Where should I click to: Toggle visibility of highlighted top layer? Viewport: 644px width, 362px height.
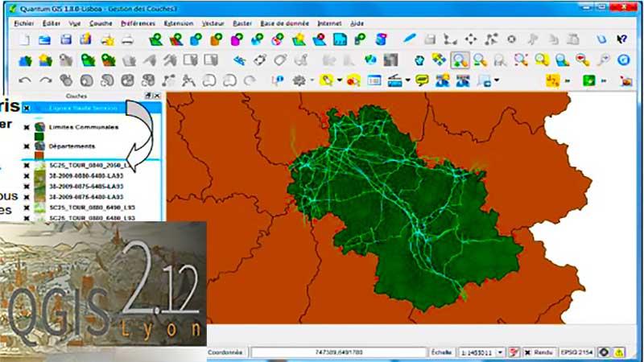tap(27, 109)
